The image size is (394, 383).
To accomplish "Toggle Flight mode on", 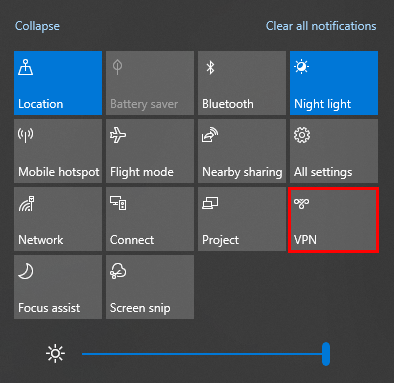I will [150, 151].
